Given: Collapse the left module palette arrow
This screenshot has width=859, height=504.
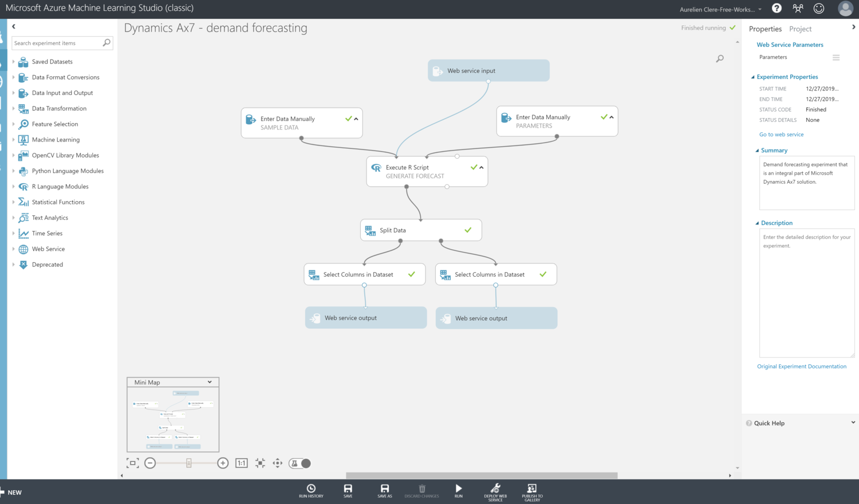Looking at the screenshot, I should 14,26.
